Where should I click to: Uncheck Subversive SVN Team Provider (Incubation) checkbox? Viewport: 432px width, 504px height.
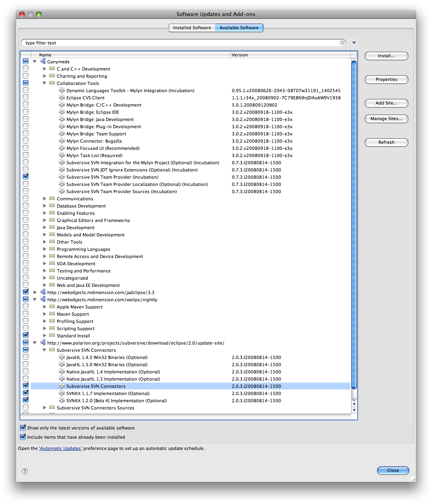click(x=26, y=177)
